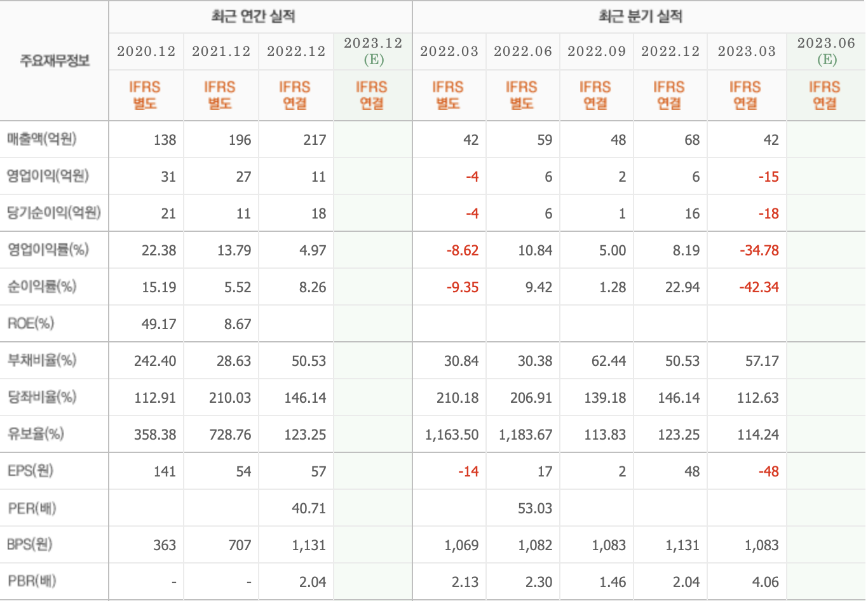Screen dimensions: 868x601
Task: Click the 영업이익 value 31 for 2020.12
Action: point(168,177)
